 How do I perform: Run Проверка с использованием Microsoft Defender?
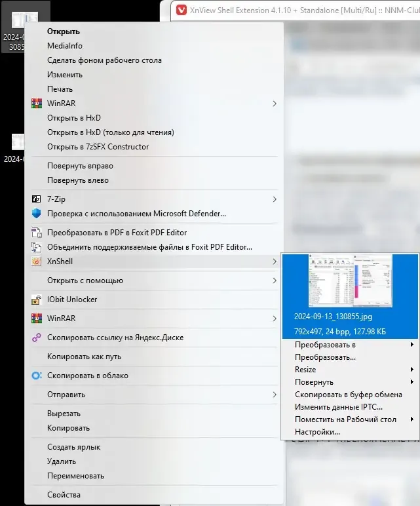click(x=154, y=214)
